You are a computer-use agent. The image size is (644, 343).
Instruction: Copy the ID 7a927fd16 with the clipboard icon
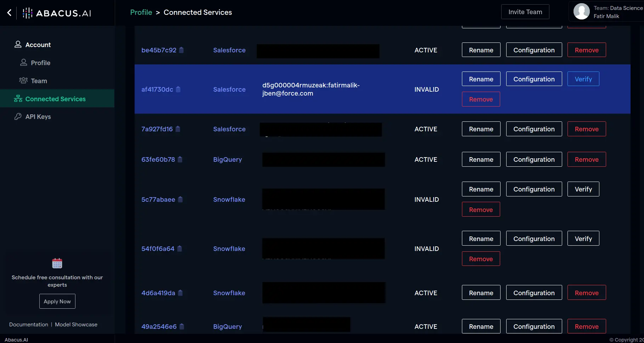coord(178,129)
